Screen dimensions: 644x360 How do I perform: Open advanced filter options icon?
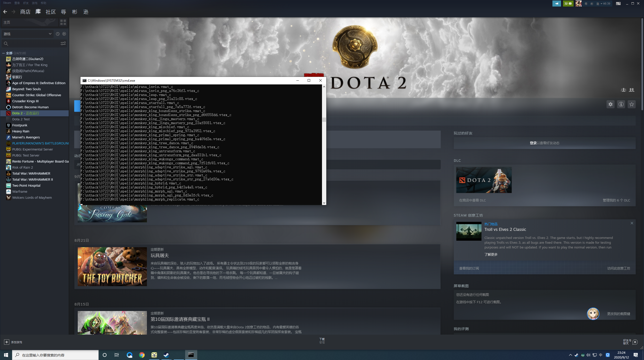pos(63,43)
